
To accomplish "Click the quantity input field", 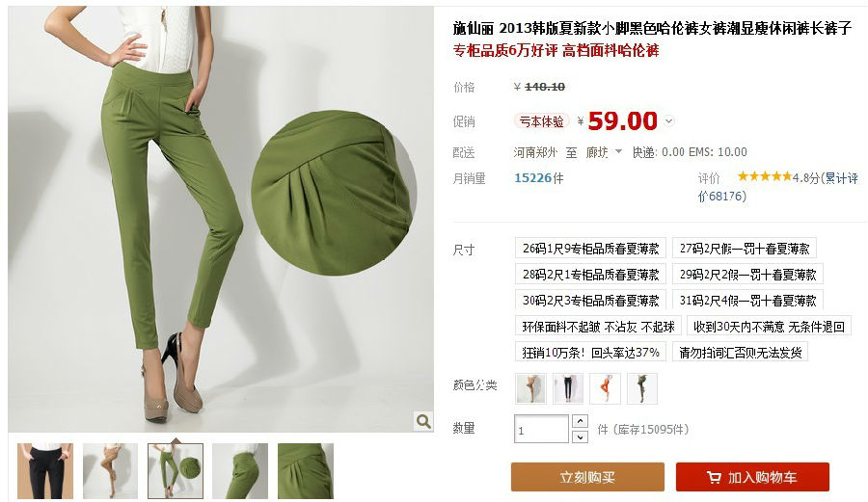I will coord(541,430).
